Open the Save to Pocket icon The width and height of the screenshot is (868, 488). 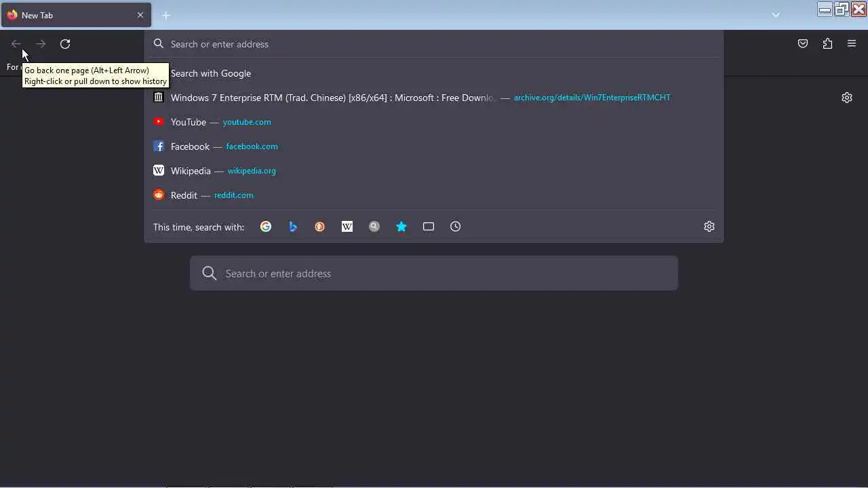click(803, 44)
